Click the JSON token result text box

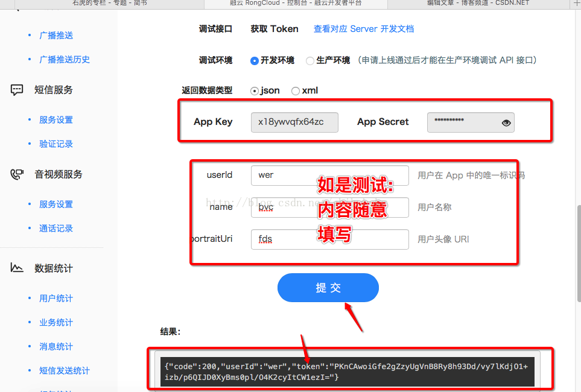[347, 371]
